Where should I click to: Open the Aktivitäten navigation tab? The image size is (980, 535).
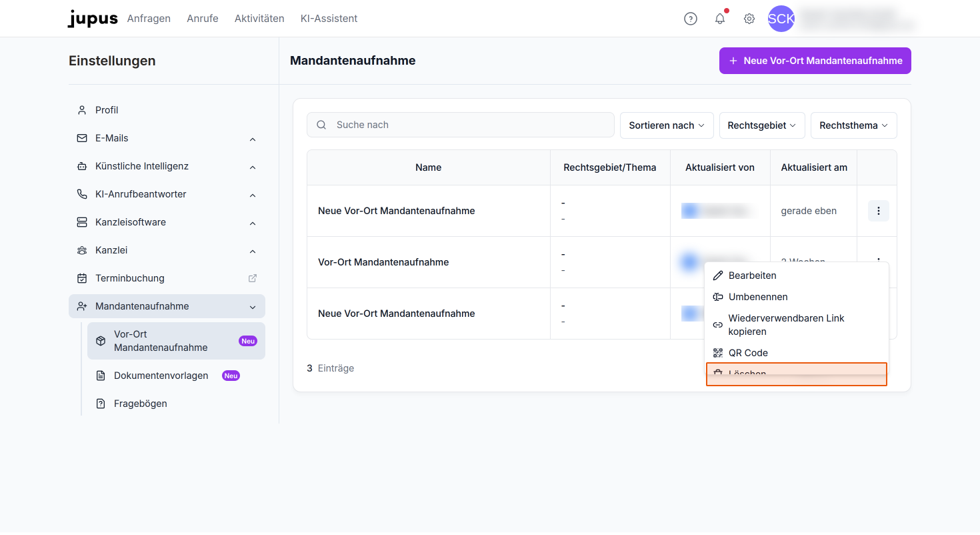point(259,19)
